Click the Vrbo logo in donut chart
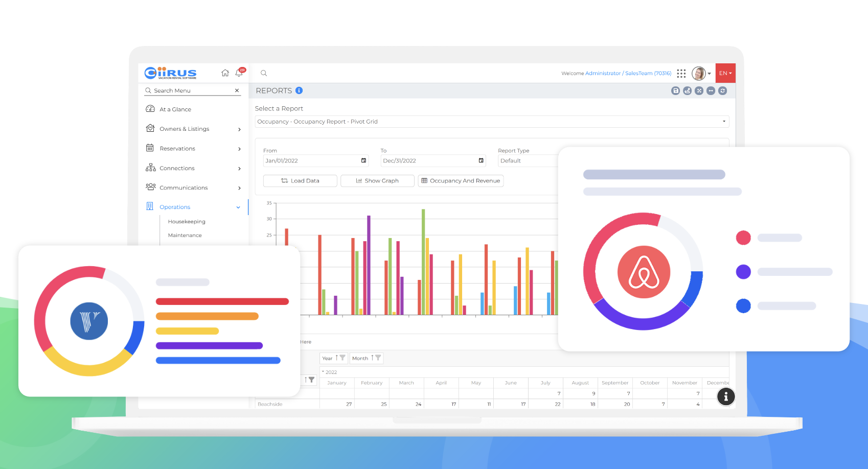868x469 pixels. pyautogui.click(x=89, y=321)
